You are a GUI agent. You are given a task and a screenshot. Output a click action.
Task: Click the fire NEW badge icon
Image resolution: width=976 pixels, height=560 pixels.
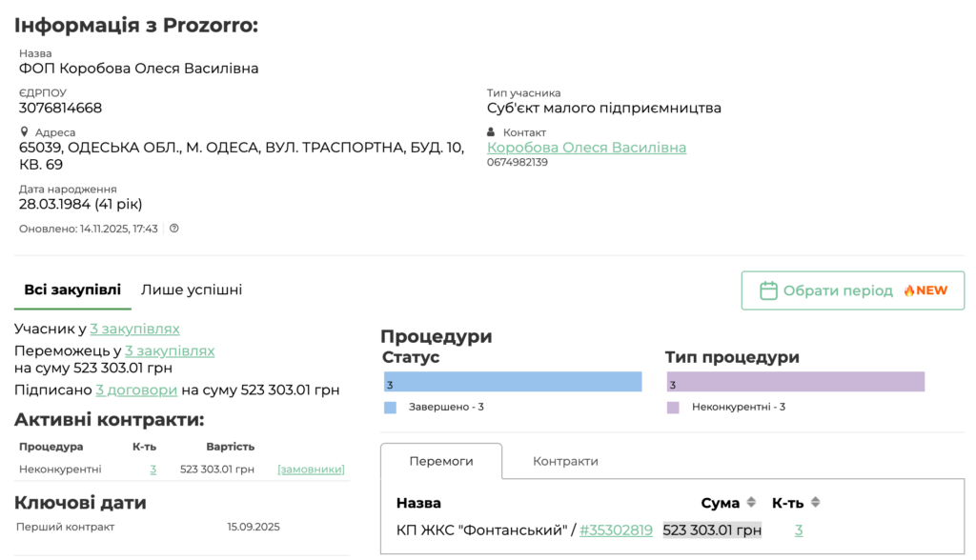[909, 290]
